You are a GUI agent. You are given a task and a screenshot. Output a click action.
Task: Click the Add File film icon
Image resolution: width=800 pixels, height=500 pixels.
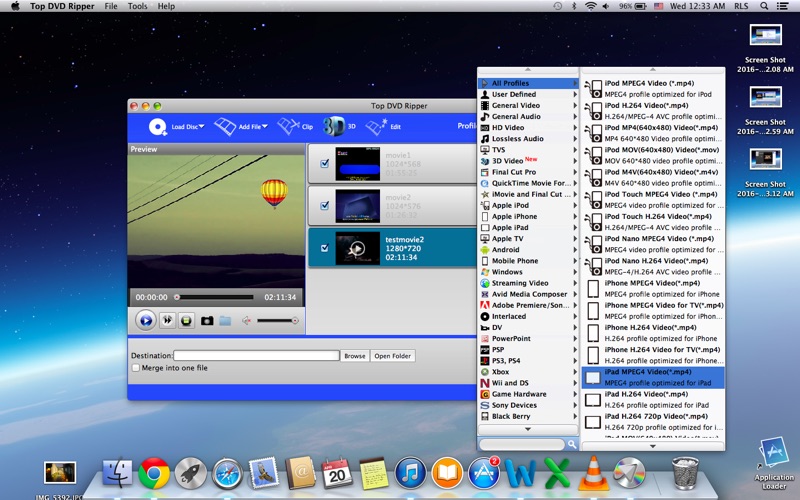(224, 126)
